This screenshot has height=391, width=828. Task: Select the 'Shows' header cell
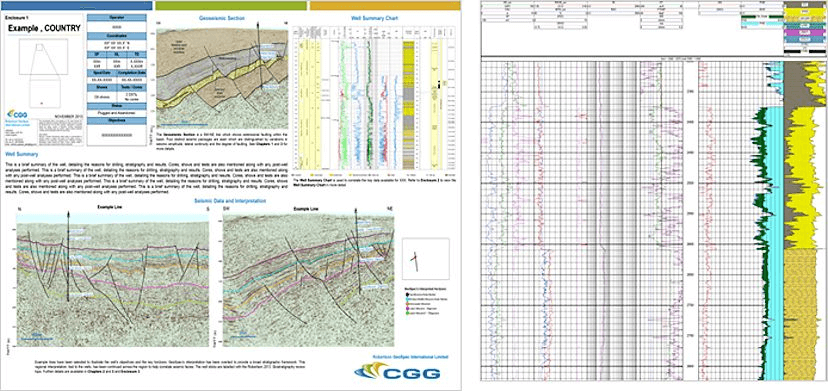coord(101,88)
